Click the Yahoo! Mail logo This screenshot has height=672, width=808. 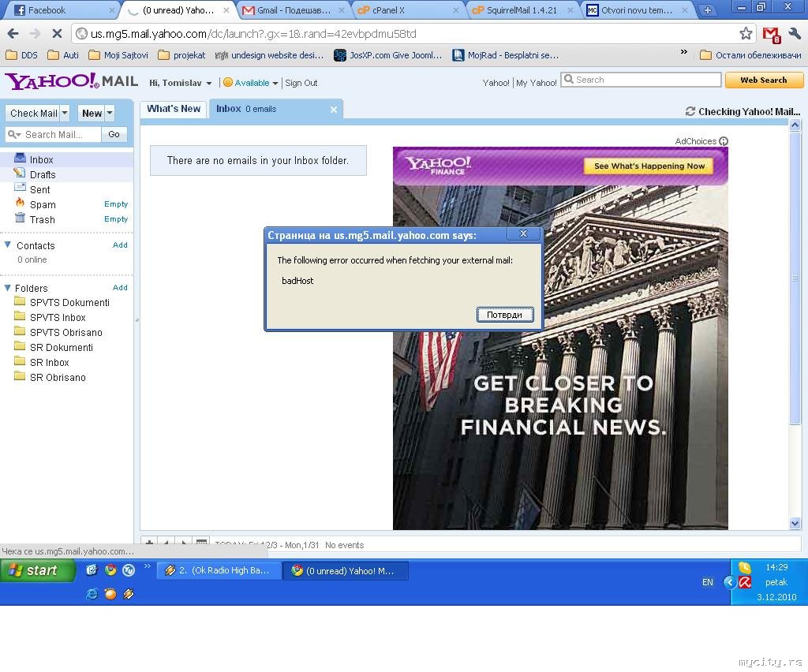[71, 81]
